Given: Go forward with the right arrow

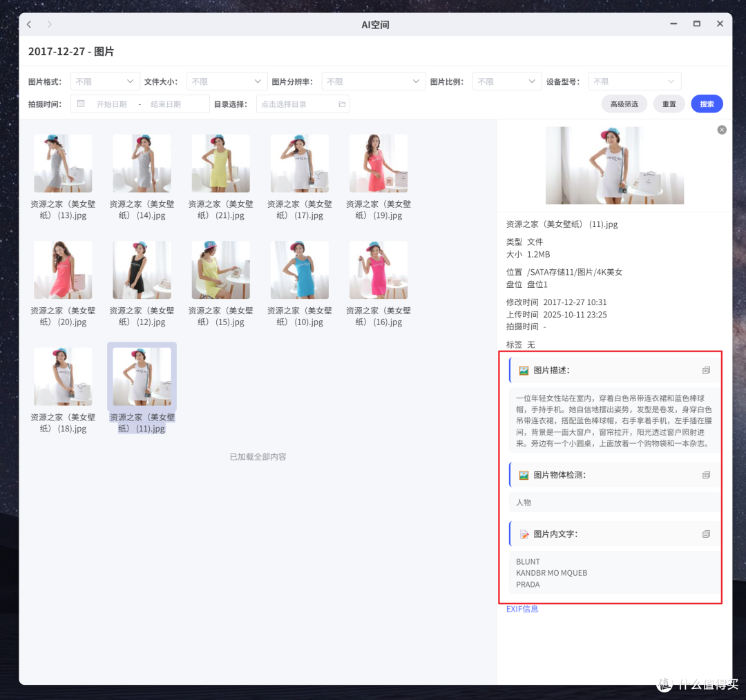Looking at the screenshot, I should click(x=49, y=24).
